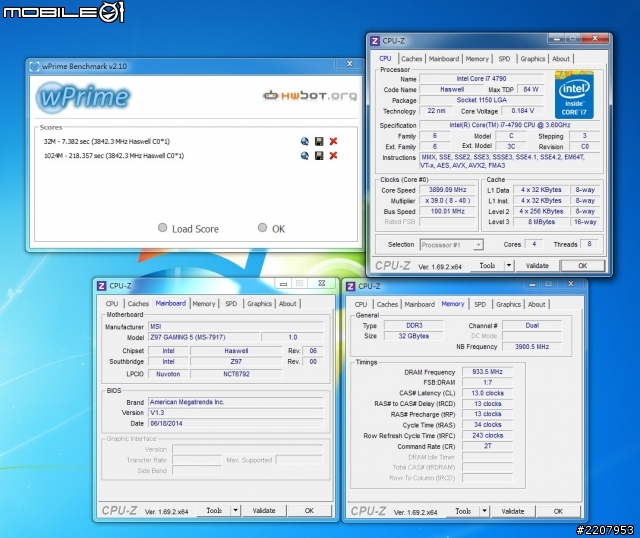640x538 pixels.
Task: Click the DRAM Frequency value 933.5 MHz
Action: (487, 372)
